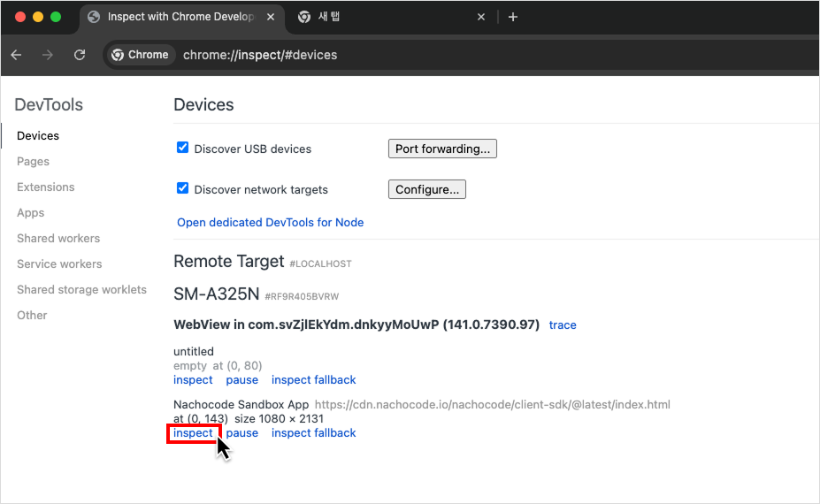Uncheck Discover USB devices
This screenshot has width=820, height=504.
(183, 148)
